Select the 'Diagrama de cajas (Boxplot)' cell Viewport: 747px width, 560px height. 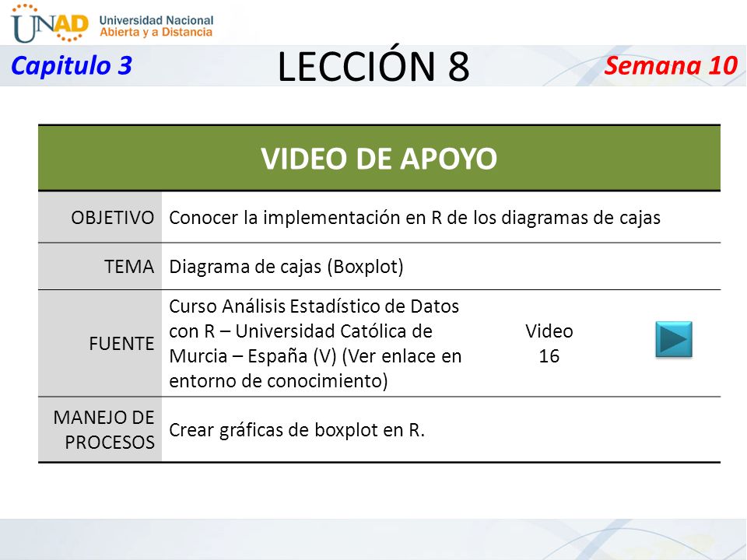[x=286, y=267]
